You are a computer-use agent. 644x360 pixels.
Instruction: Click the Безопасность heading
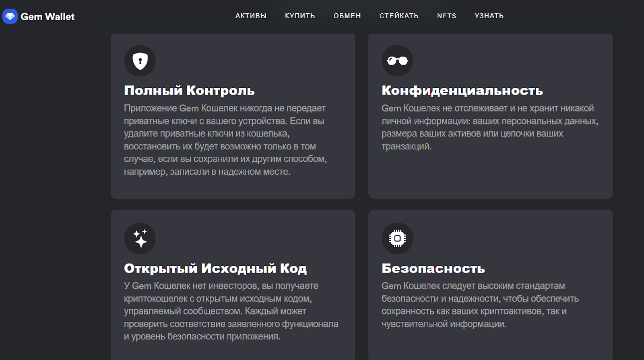click(x=433, y=268)
